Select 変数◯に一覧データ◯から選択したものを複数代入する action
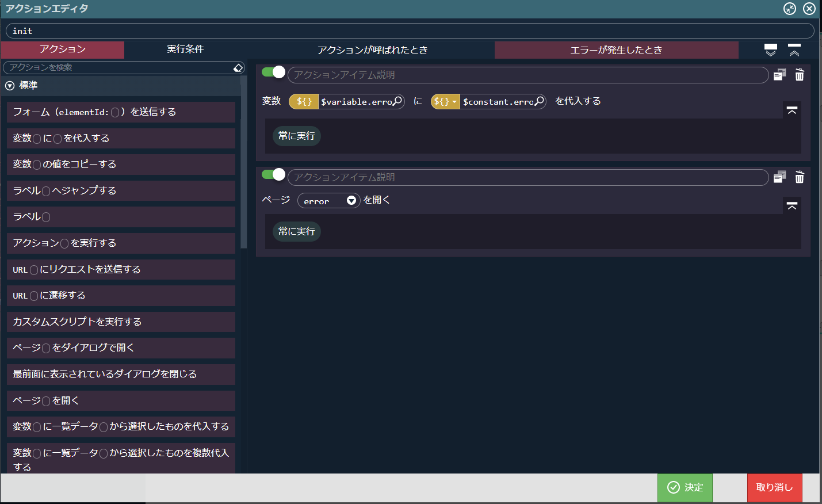822x504 pixels. click(x=121, y=459)
